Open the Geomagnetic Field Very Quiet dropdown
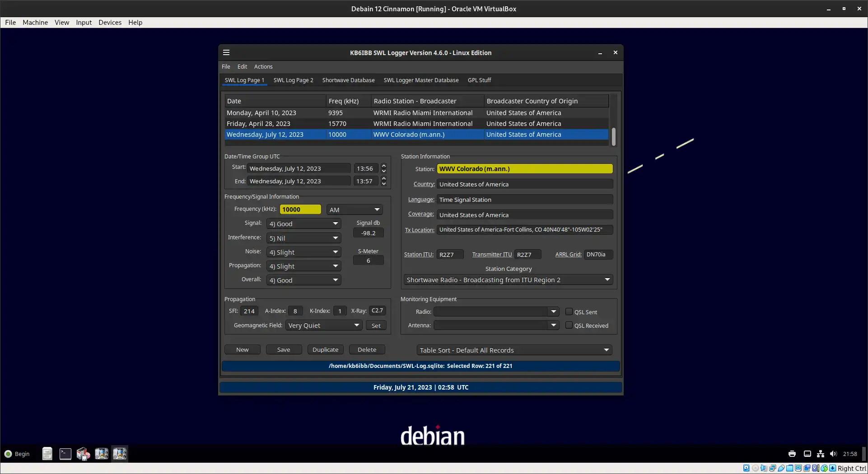868x474 pixels. point(324,325)
